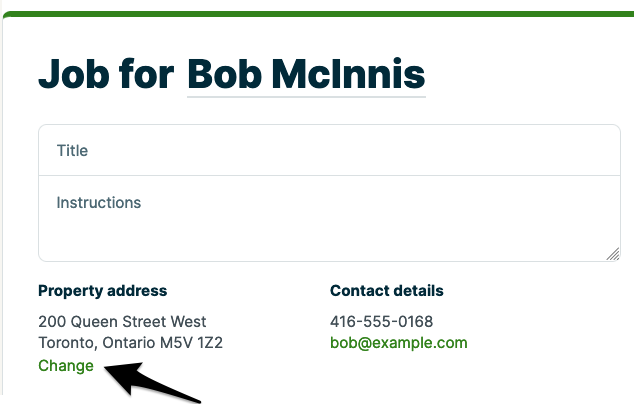The image size is (634, 404).
Task: Grab the Instructions box resize handle
Action: point(613,254)
